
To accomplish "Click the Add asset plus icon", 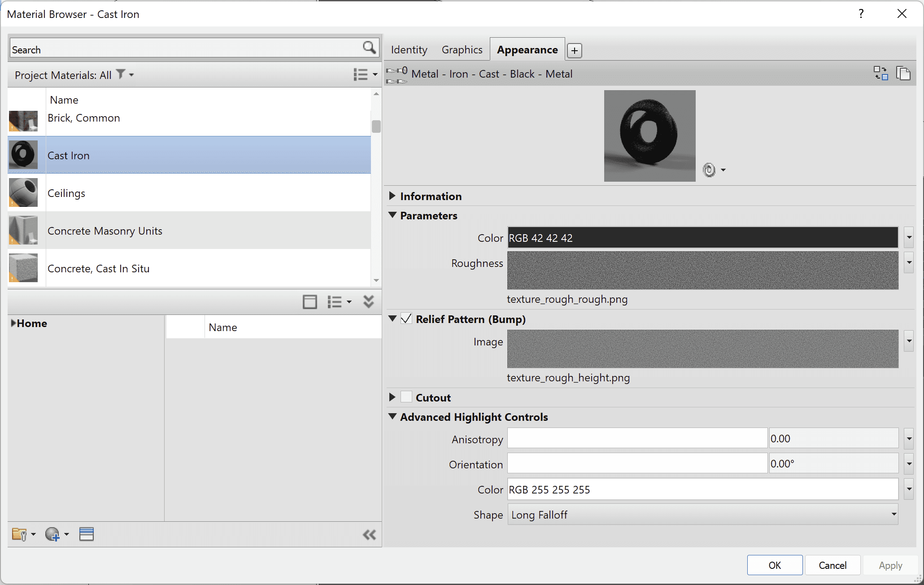I will [x=574, y=50].
